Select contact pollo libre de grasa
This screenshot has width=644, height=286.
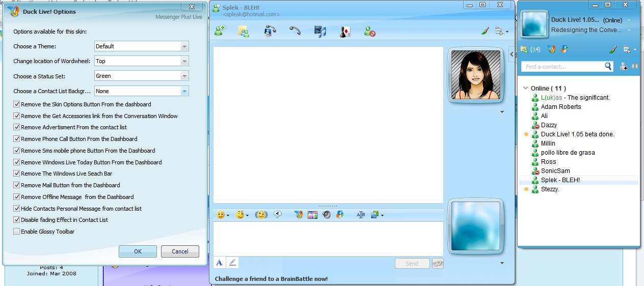pos(568,153)
